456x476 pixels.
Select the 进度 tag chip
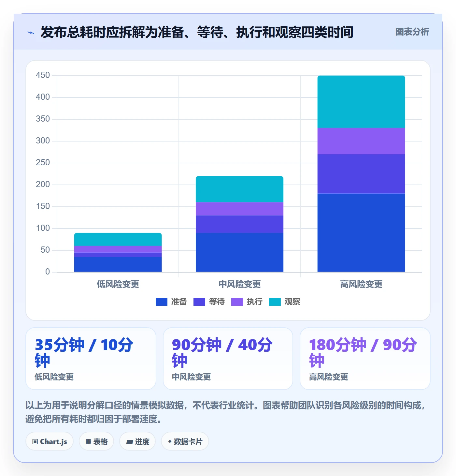[137, 441]
